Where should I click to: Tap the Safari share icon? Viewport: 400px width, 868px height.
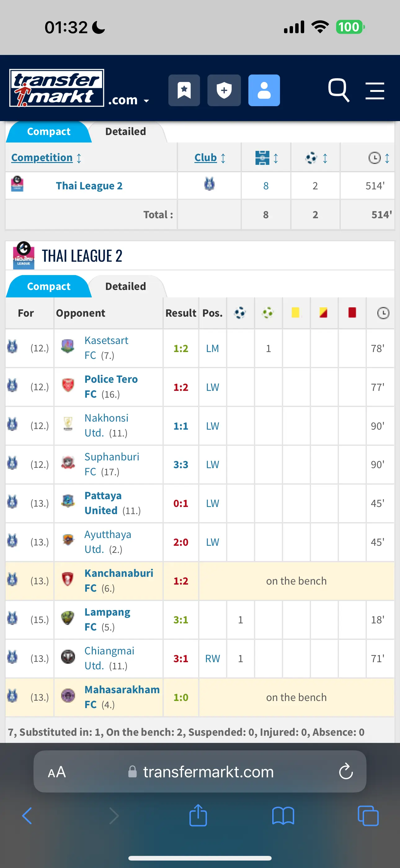(198, 816)
